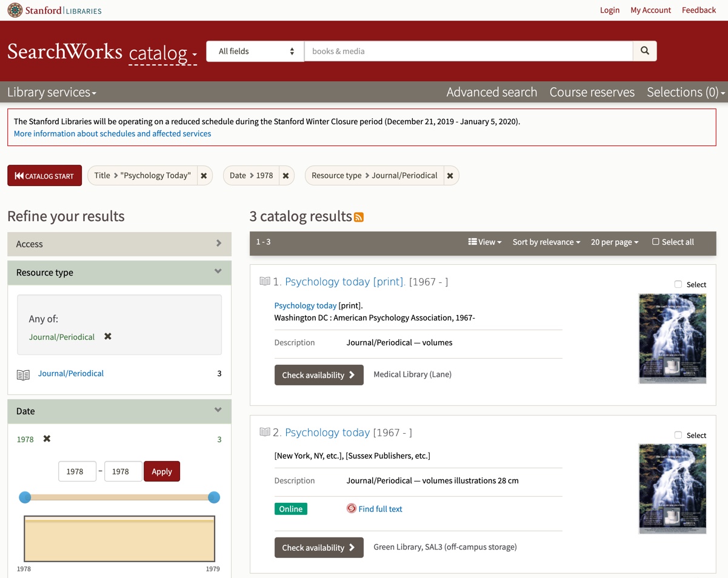Image resolution: width=728 pixels, height=578 pixels.
Task: Click Apply for the date range
Action: (162, 471)
